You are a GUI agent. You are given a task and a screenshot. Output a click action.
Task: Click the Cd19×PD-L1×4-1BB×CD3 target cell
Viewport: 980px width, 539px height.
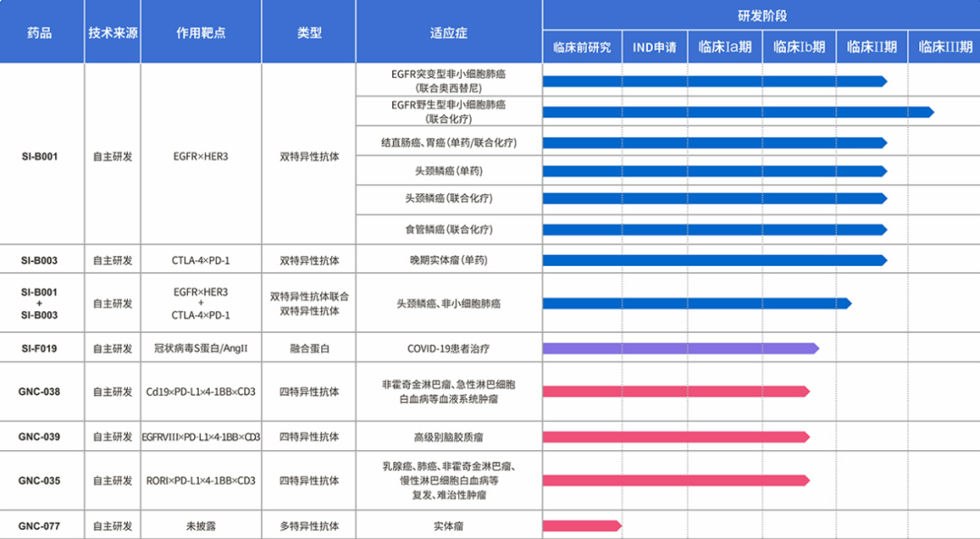(201, 392)
